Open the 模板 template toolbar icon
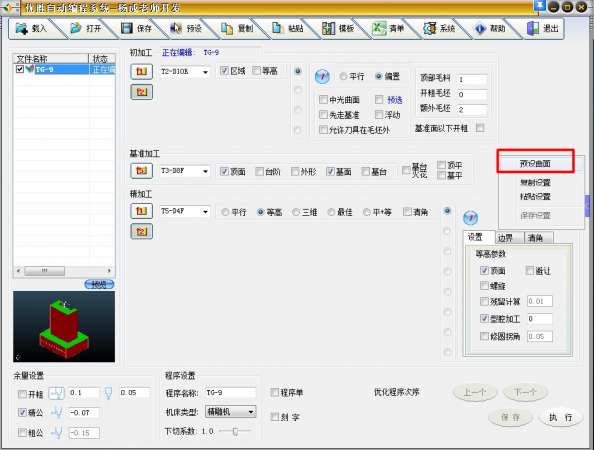594x450 pixels. click(328, 28)
